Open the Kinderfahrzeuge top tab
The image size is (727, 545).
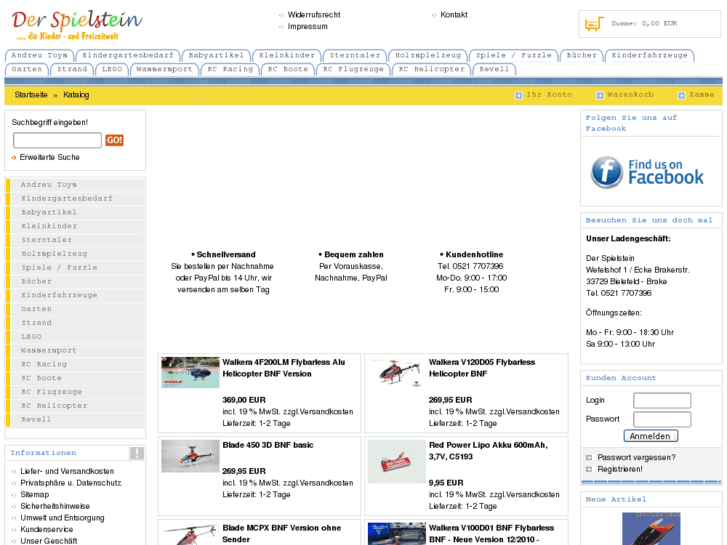(x=650, y=55)
